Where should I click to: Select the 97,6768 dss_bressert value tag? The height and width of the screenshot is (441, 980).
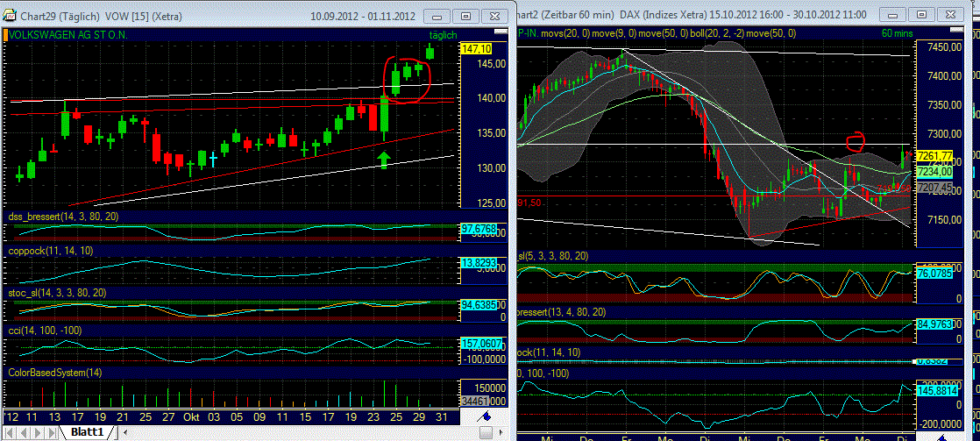(x=479, y=229)
